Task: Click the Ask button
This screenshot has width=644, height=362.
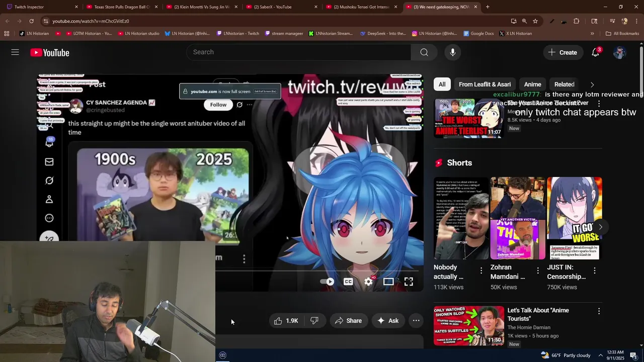Action: click(x=387, y=321)
